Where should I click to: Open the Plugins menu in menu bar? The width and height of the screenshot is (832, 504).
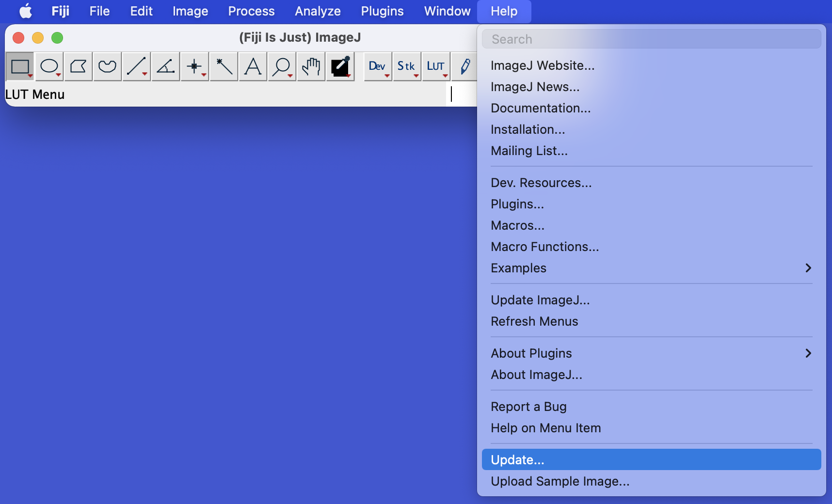(x=382, y=11)
